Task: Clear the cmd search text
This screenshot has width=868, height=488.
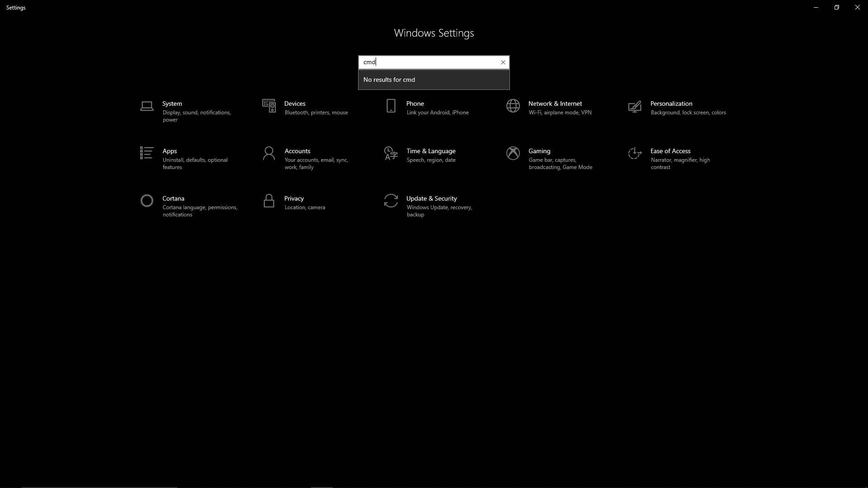Action: click(503, 62)
